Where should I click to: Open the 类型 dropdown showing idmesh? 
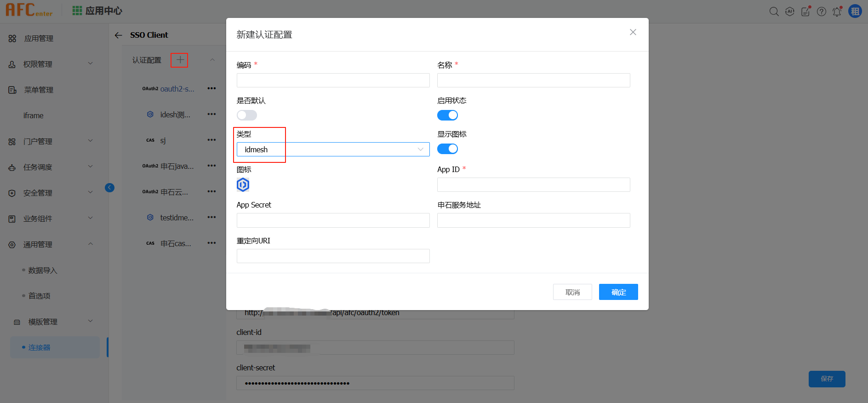click(x=333, y=150)
